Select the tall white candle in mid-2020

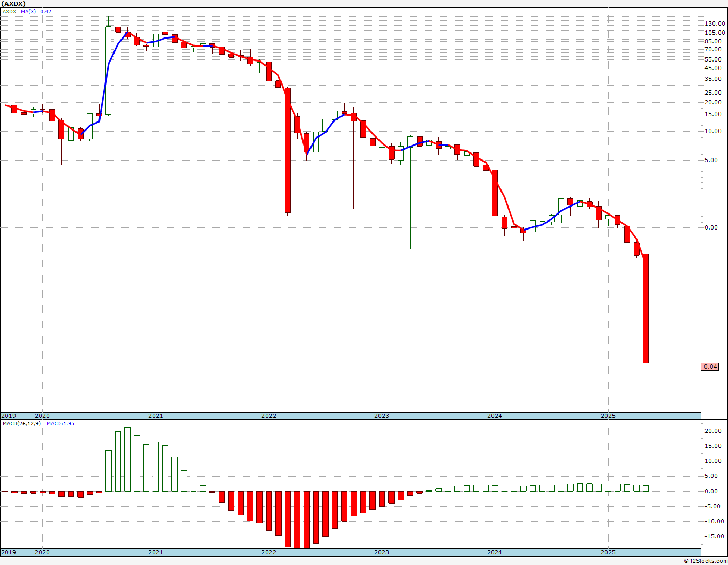click(108, 71)
